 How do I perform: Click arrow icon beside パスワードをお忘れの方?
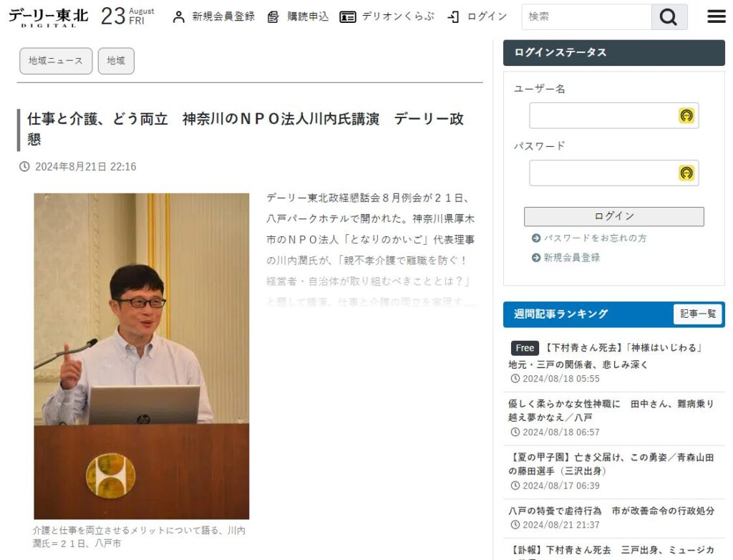[536, 238]
